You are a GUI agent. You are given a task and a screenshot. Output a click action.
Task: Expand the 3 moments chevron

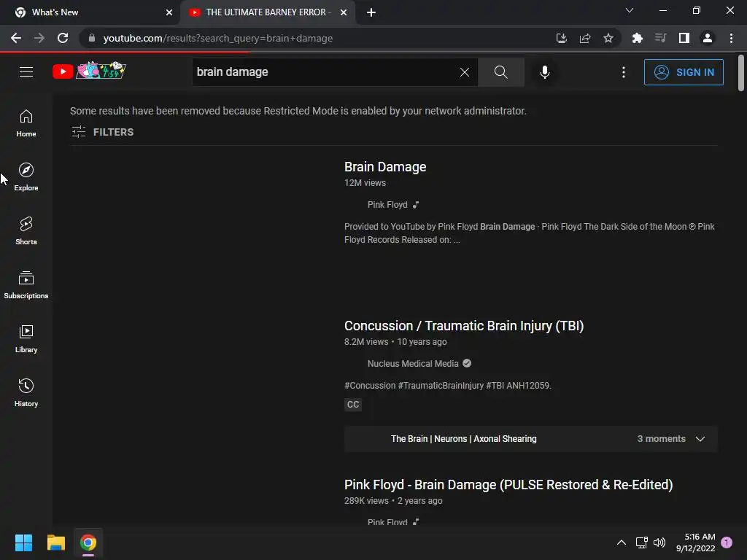[700, 438]
